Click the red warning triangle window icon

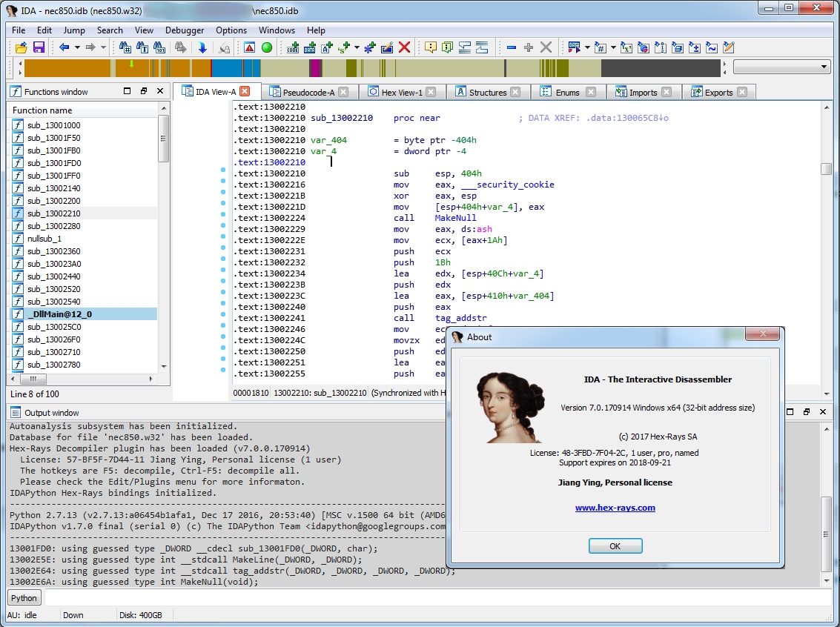(x=250, y=47)
